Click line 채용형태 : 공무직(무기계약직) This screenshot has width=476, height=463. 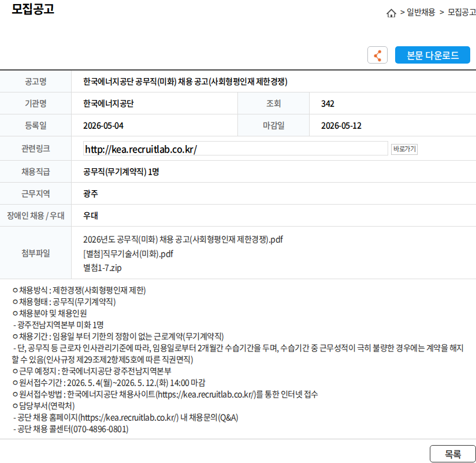64,302
